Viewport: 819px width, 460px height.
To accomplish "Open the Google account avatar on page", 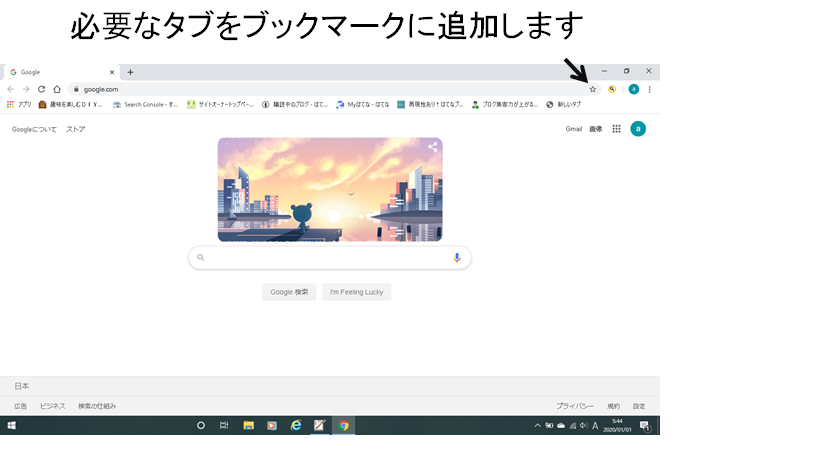I will pyautogui.click(x=638, y=129).
